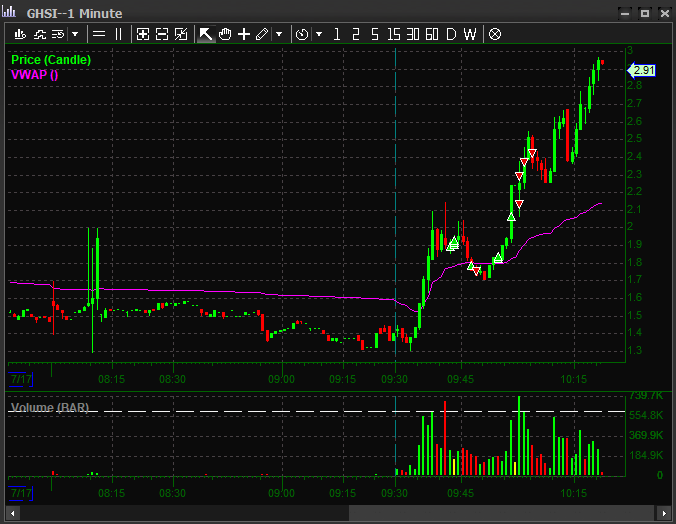The image size is (676, 524).
Task: Maximize the chart window
Action: click(x=645, y=13)
